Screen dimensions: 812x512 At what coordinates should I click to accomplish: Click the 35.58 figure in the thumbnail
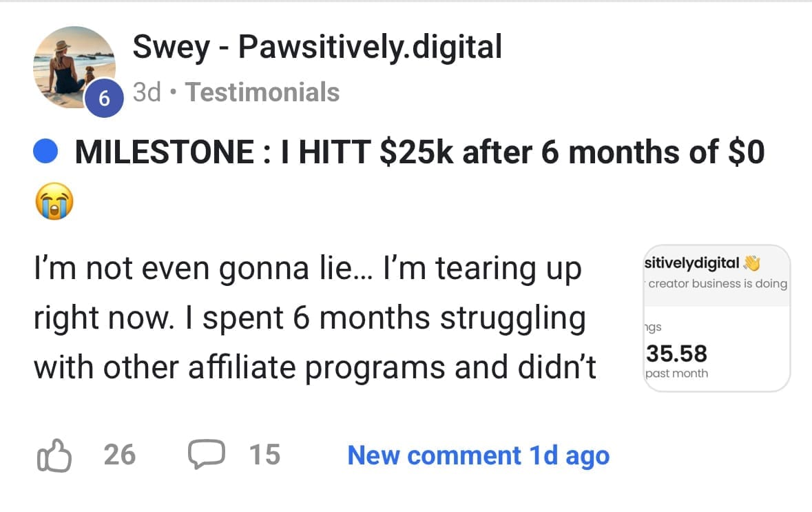(x=676, y=354)
